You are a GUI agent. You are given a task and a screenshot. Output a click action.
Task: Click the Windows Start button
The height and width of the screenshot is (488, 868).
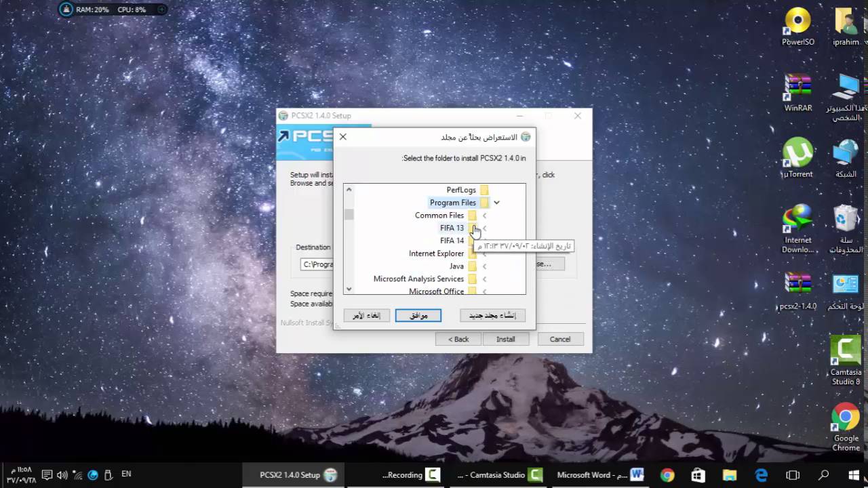pyautogui.click(x=854, y=475)
